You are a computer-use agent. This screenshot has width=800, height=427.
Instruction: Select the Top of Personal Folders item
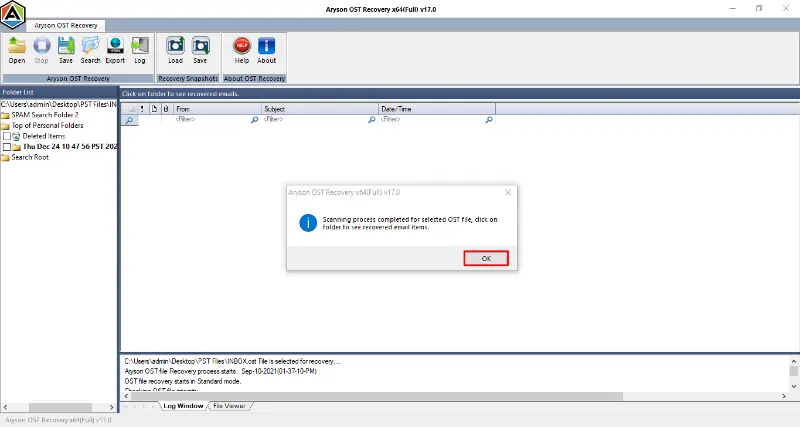pyautogui.click(x=47, y=125)
